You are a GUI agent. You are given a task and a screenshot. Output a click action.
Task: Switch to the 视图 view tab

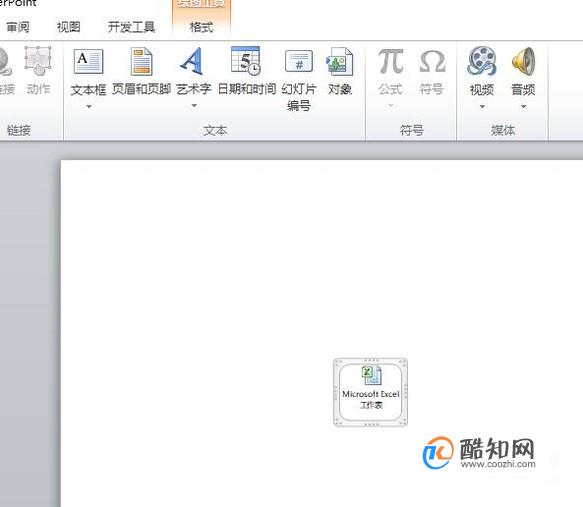coord(68,27)
